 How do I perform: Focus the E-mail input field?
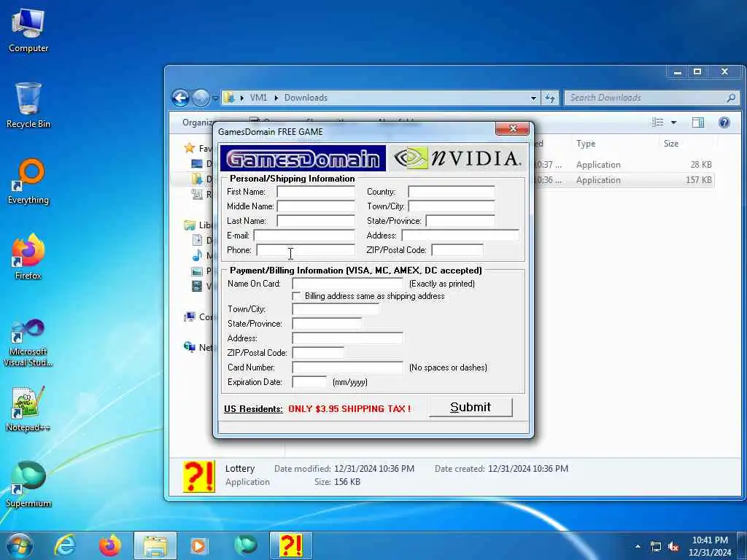click(304, 236)
